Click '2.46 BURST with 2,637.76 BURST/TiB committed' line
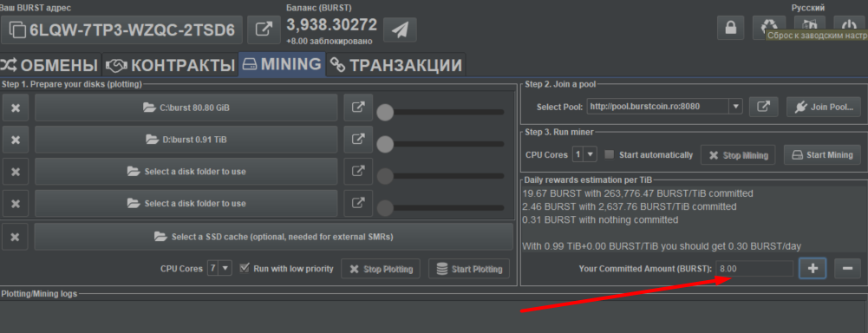 click(630, 207)
